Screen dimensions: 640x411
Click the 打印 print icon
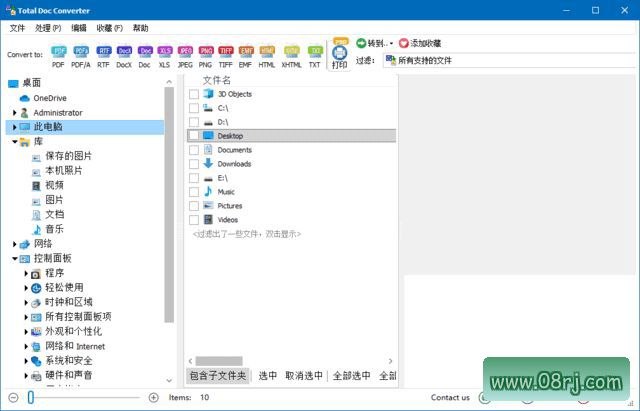pos(340,53)
